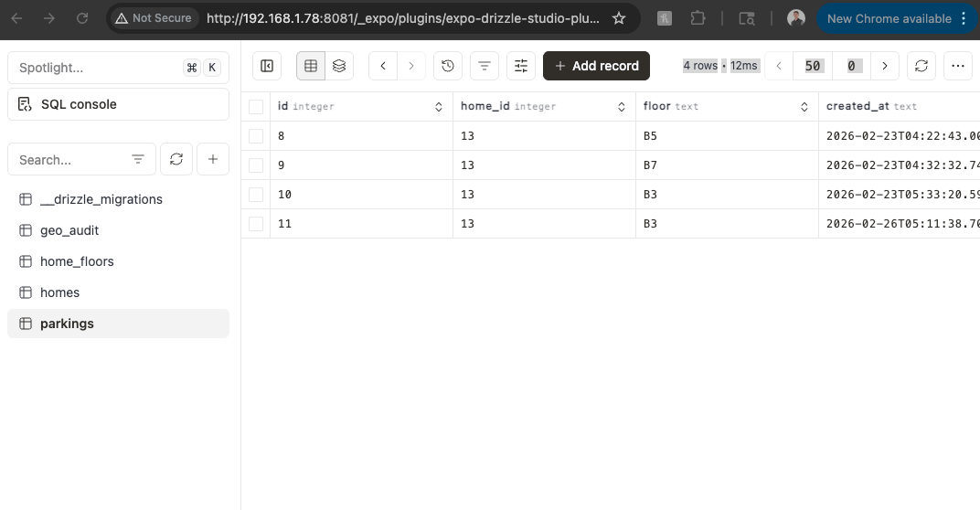Viewport: 980px width, 510px height.
Task: Switch to table grid view
Action: coord(311,66)
